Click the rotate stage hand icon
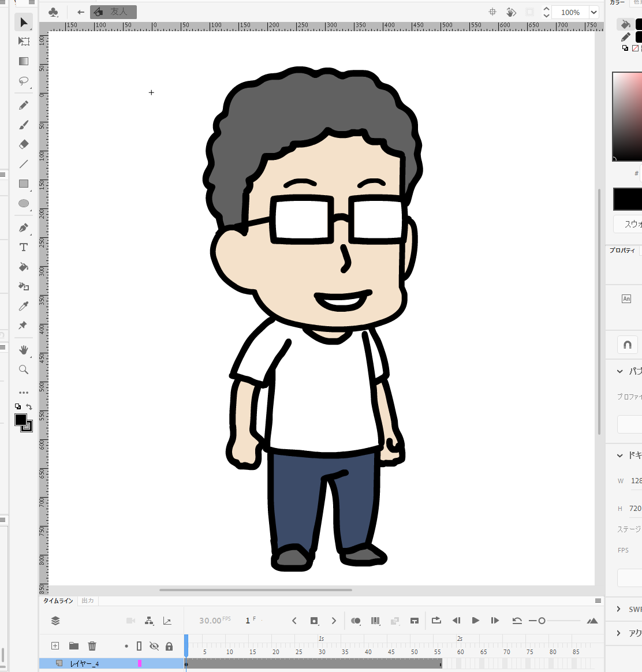The image size is (642, 672). [511, 12]
